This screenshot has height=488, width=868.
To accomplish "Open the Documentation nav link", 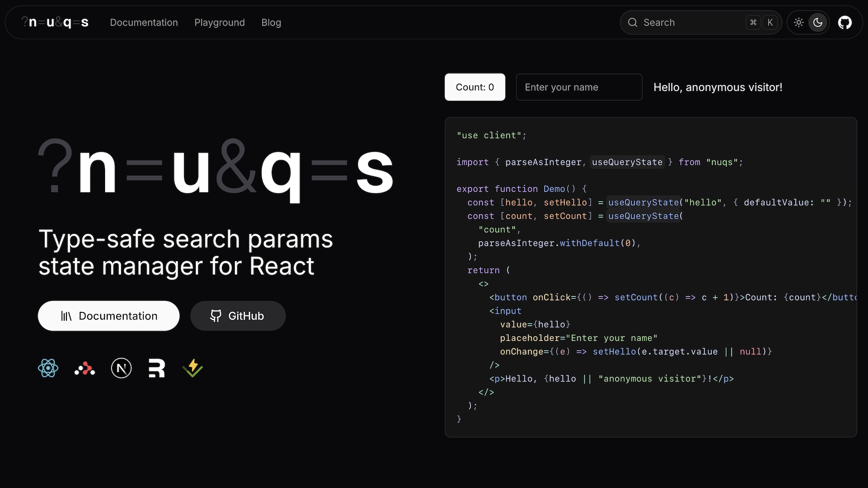I will [x=144, y=23].
